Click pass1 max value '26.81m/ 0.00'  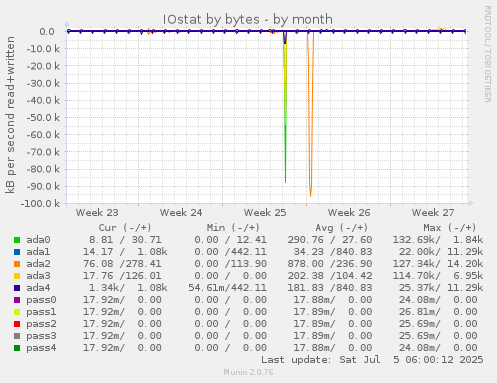[438, 312]
